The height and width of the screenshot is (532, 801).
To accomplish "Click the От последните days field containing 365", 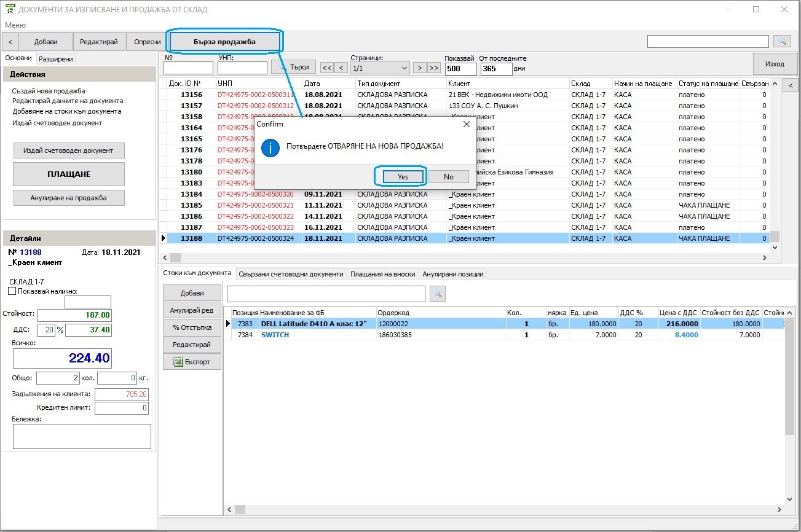I will pos(496,69).
